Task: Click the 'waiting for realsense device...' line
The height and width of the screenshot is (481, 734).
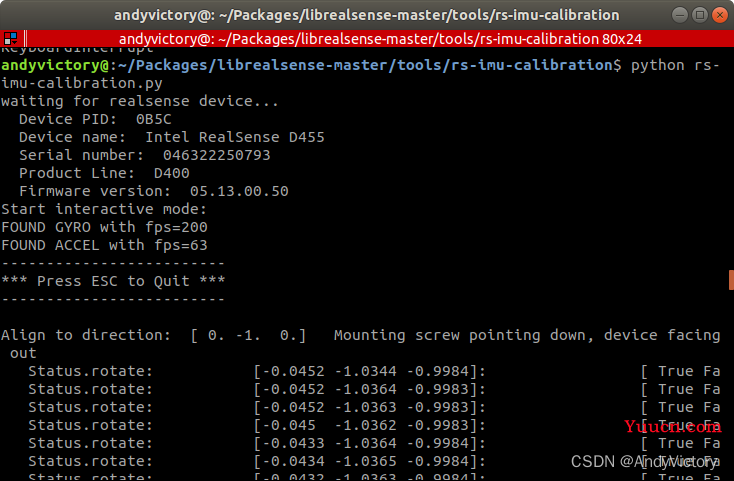Action: tap(139, 101)
